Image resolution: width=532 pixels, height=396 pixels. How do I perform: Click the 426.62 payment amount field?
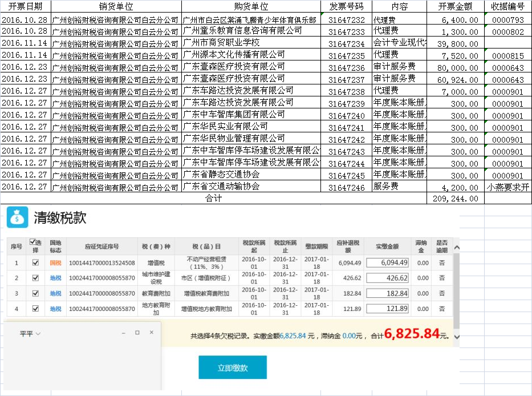(387, 278)
